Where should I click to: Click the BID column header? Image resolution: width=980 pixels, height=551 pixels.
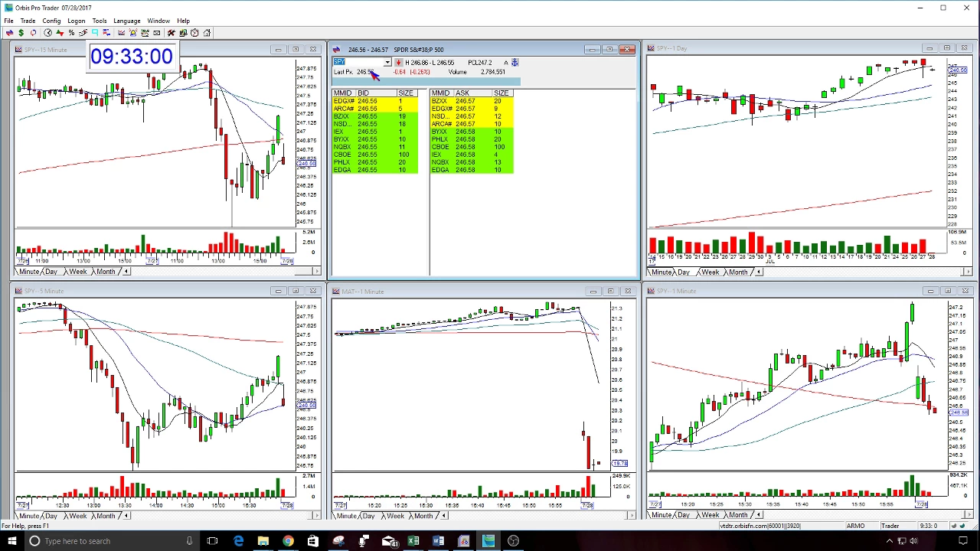tap(375, 93)
